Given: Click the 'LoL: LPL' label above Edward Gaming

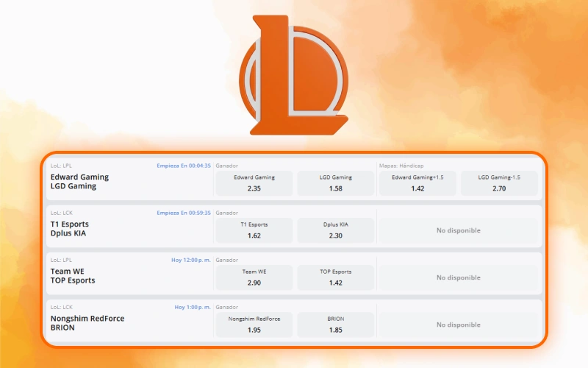Looking at the screenshot, I should coord(61,166).
